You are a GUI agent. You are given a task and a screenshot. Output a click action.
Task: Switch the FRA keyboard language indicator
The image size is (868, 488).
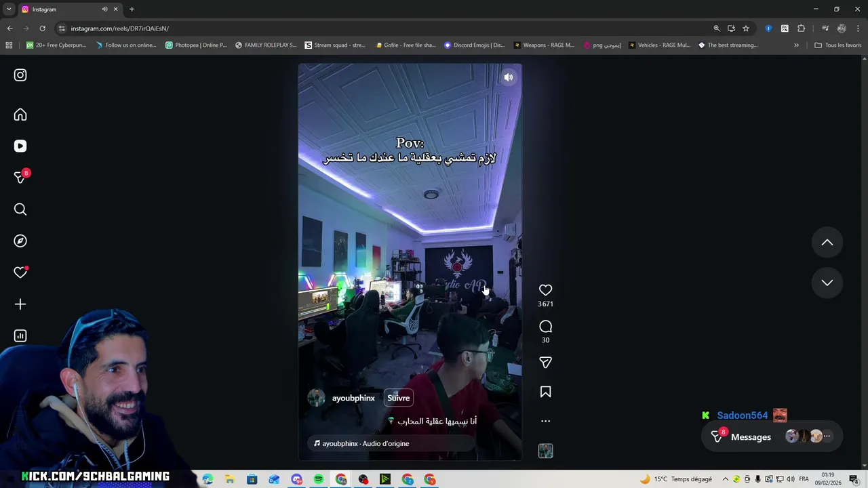coord(804,479)
